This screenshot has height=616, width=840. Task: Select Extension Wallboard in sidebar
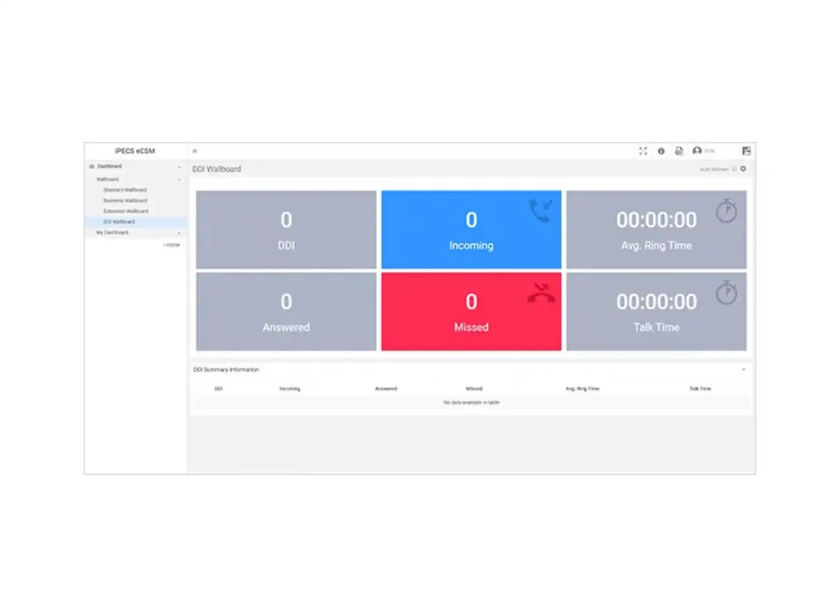click(x=126, y=211)
